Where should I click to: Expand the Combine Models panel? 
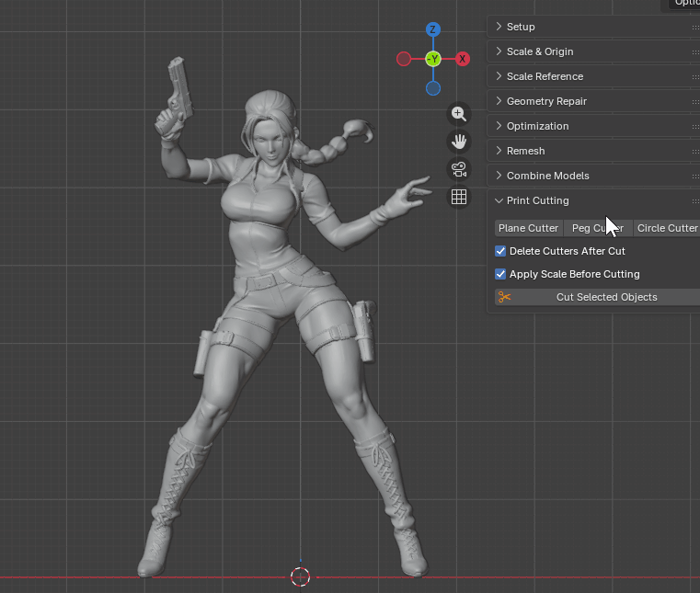click(593, 176)
